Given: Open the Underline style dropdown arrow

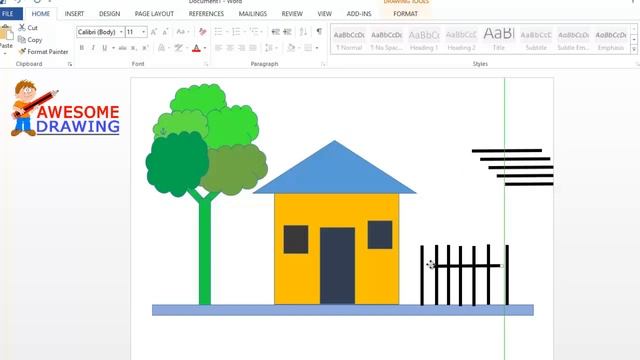Looking at the screenshot, I should [x=113, y=48].
